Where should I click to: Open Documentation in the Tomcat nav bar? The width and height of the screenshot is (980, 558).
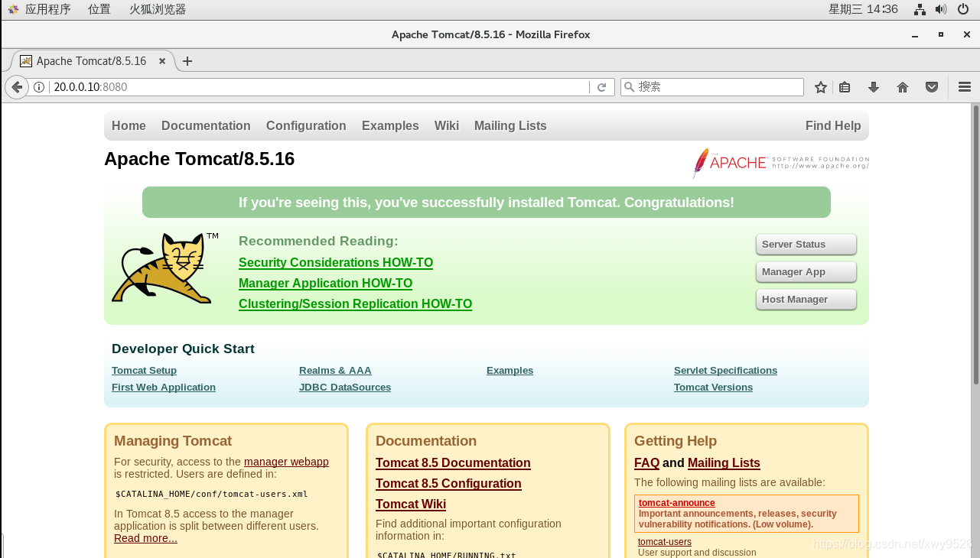pos(206,126)
